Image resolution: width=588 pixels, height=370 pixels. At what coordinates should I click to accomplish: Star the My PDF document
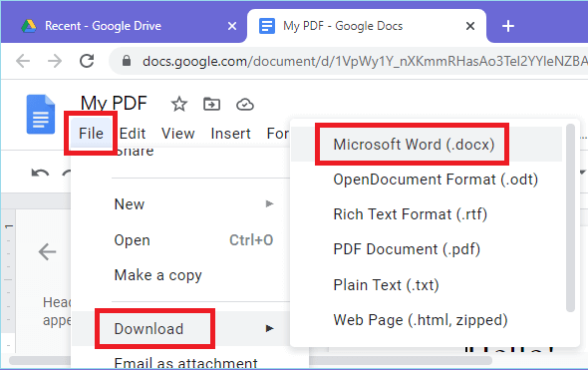[x=178, y=104]
